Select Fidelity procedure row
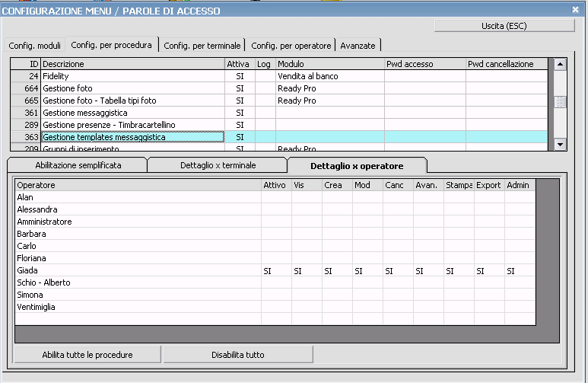This screenshot has height=383, width=588. coord(278,76)
